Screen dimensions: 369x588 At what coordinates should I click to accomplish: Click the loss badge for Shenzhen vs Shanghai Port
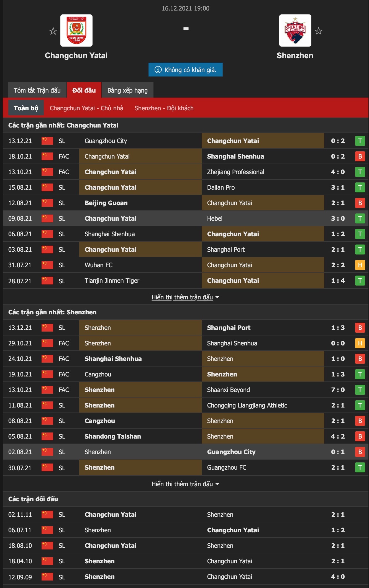360,328
